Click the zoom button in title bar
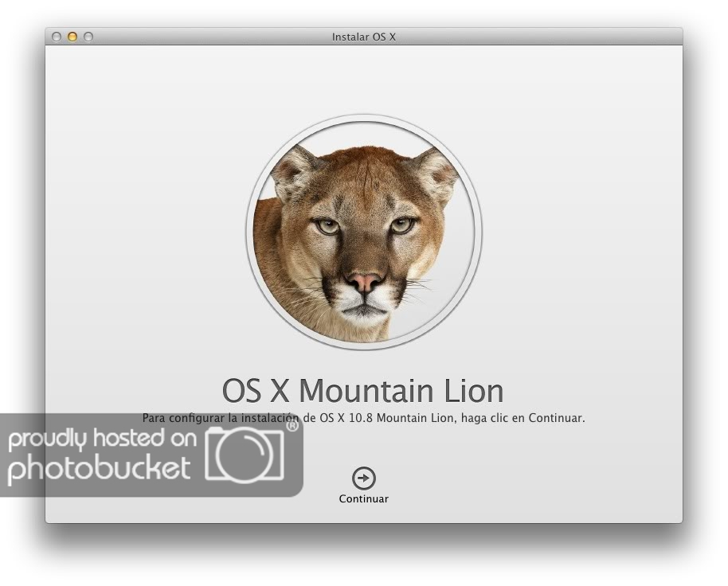The image size is (728, 586). pos(88,37)
